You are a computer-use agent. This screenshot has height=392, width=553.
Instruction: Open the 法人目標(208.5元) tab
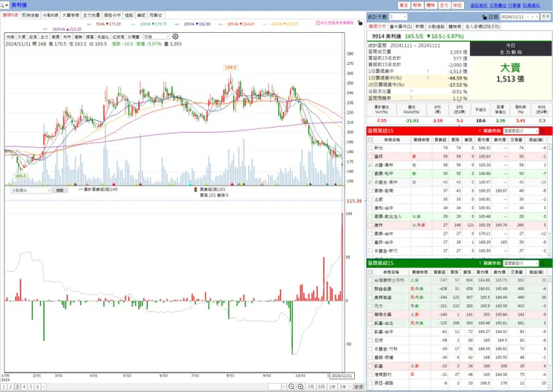483,26
